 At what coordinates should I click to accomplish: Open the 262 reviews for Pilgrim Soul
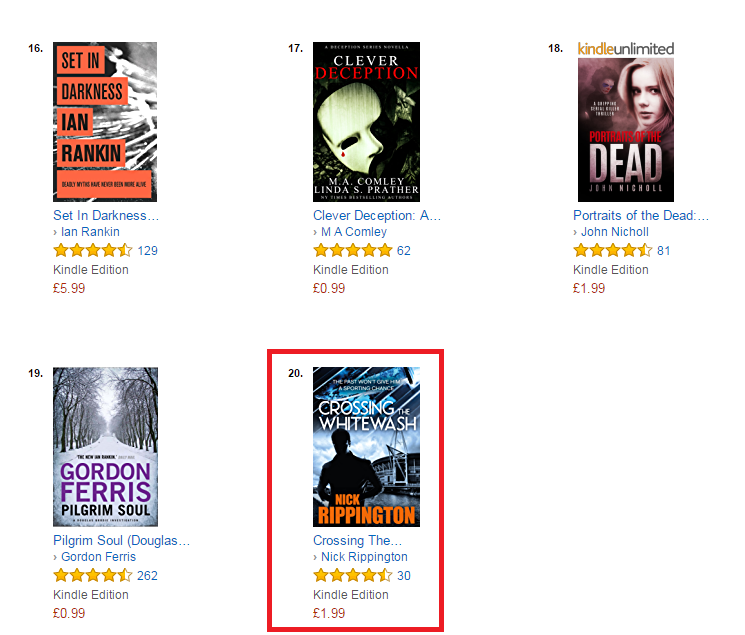[147, 576]
